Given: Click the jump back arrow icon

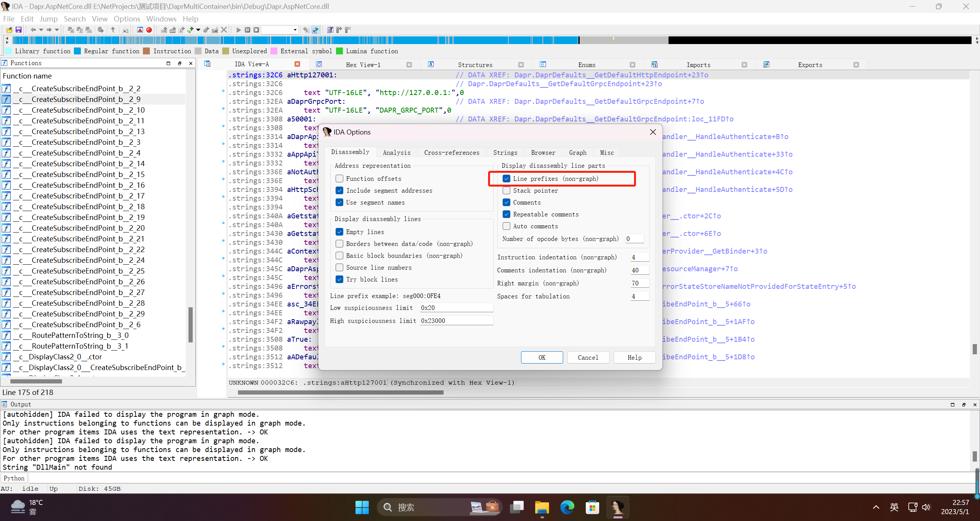Looking at the screenshot, I should pos(33,30).
